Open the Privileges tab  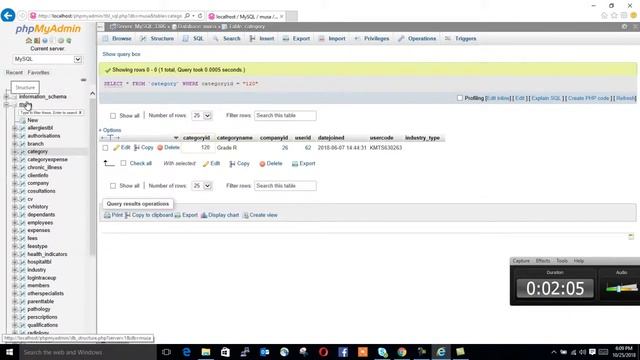(x=371, y=38)
